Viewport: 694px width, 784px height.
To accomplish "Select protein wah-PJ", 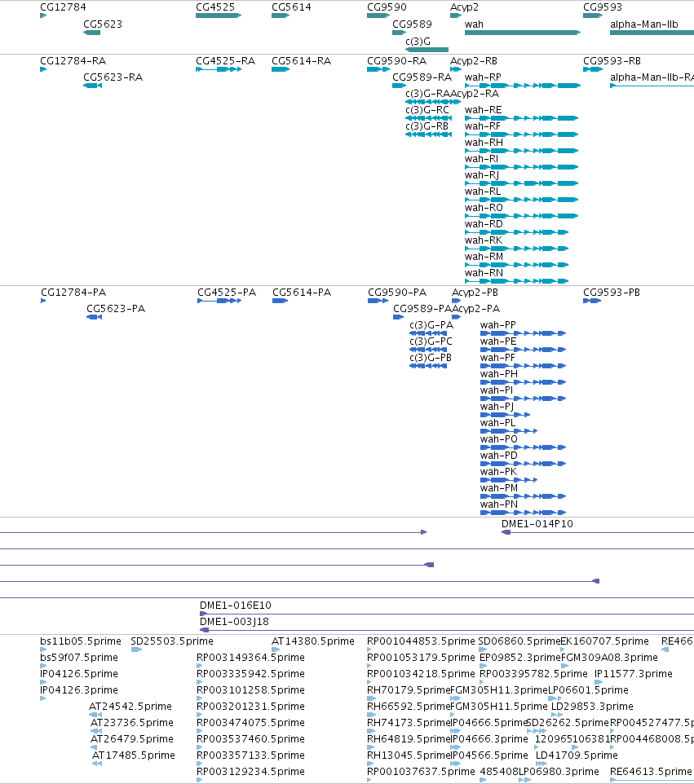I will 497,407.
